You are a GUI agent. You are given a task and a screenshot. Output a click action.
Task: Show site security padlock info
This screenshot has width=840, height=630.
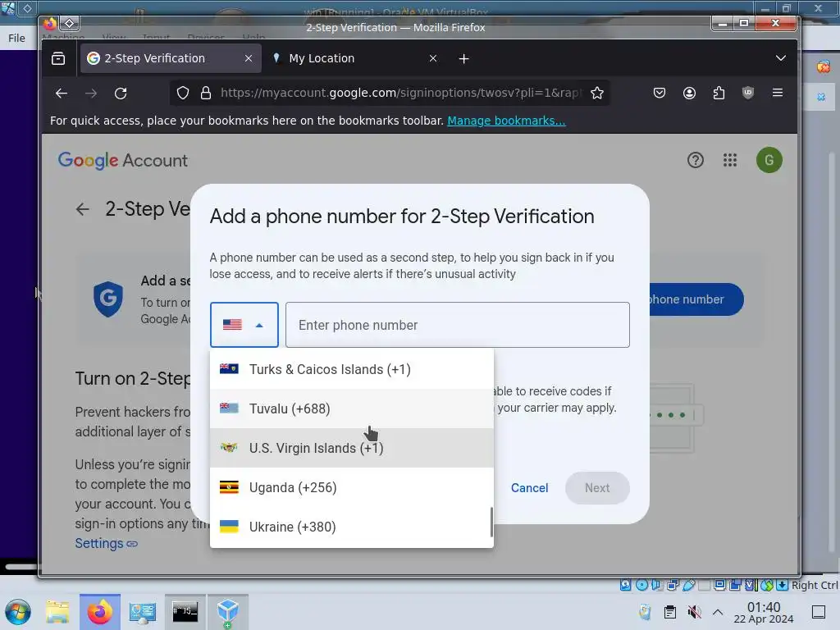point(206,94)
